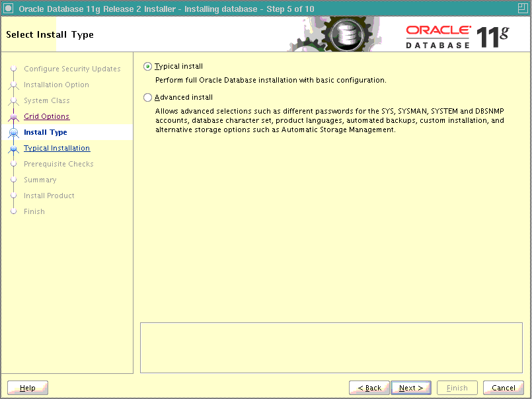
Task: Cancel the Oracle installation
Action: click(x=503, y=388)
